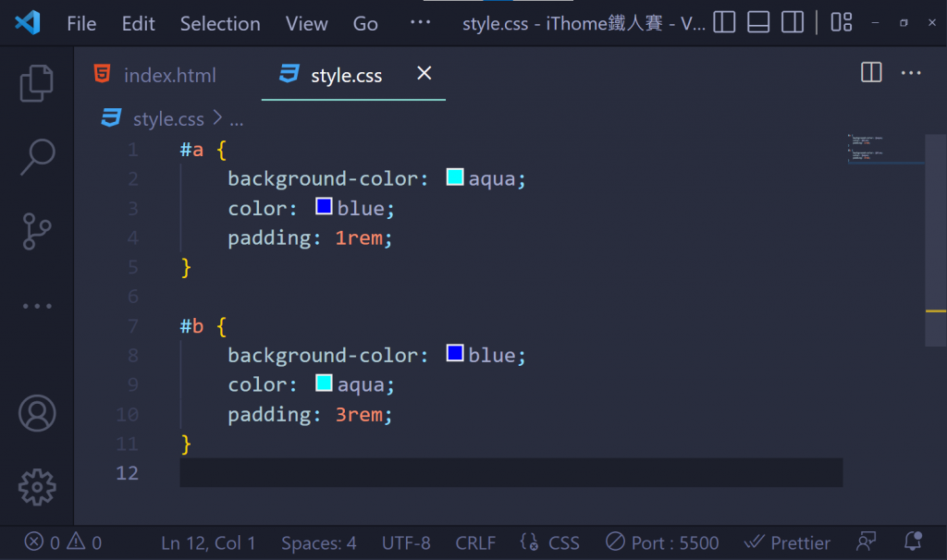This screenshot has width=947, height=560.
Task: Click the Customize Layout icon
Action: coord(841,23)
